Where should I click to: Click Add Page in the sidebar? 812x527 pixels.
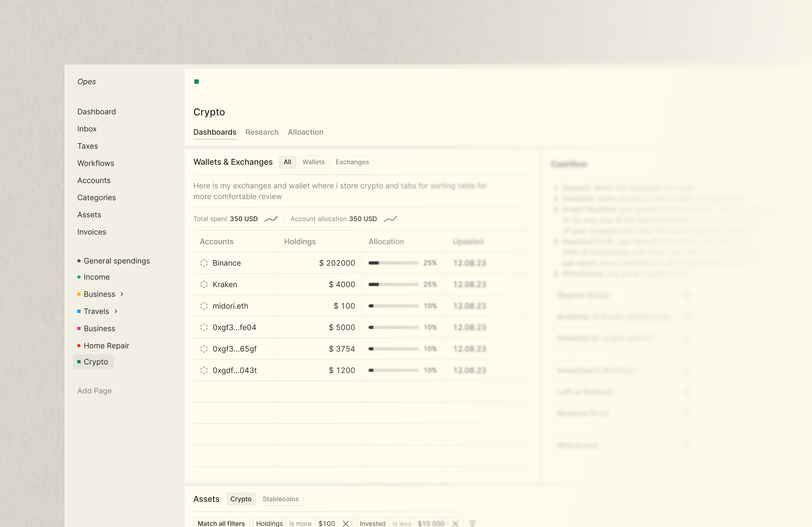click(95, 391)
